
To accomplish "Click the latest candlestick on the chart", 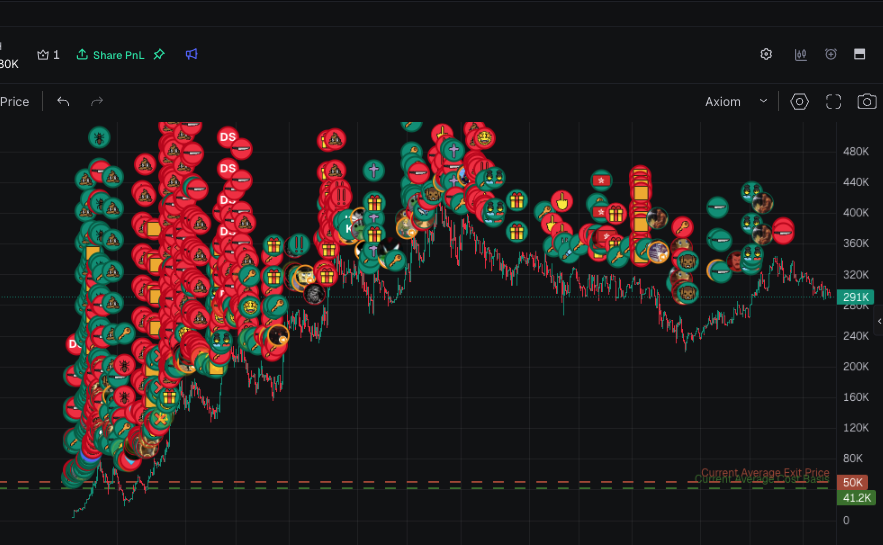I will [830, 293].
